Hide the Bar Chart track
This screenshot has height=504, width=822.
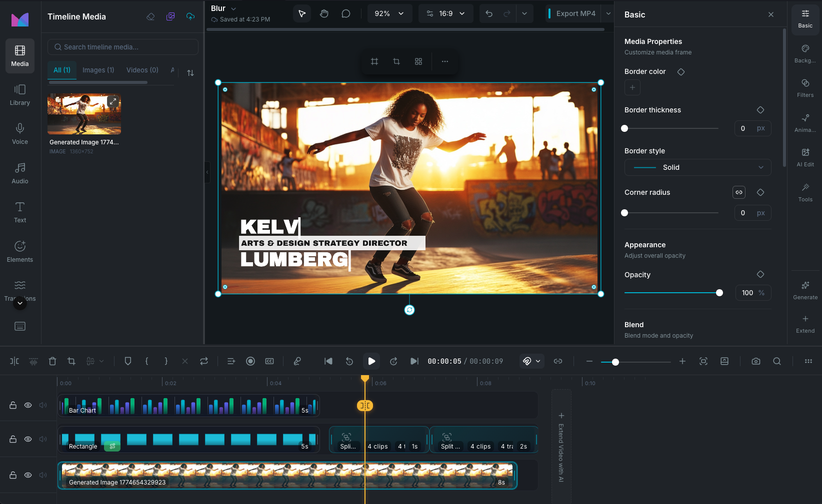tap(28, 405)
